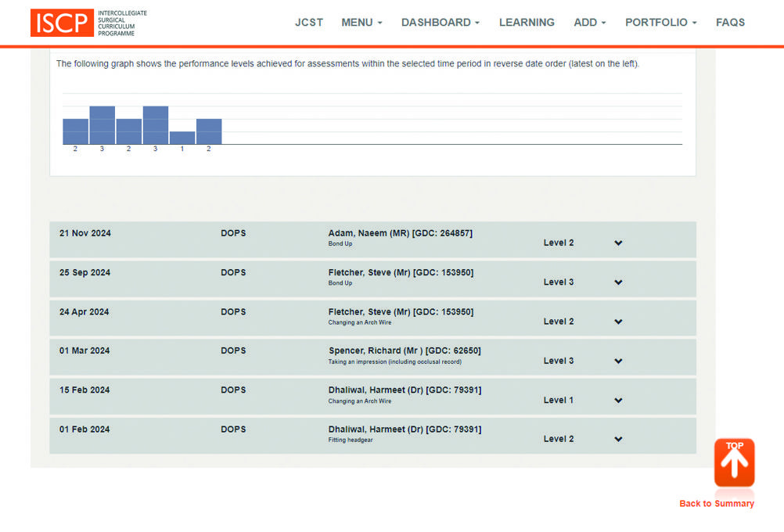Click Level 3 in the 01 Mar row

click(x=558, y=361)
